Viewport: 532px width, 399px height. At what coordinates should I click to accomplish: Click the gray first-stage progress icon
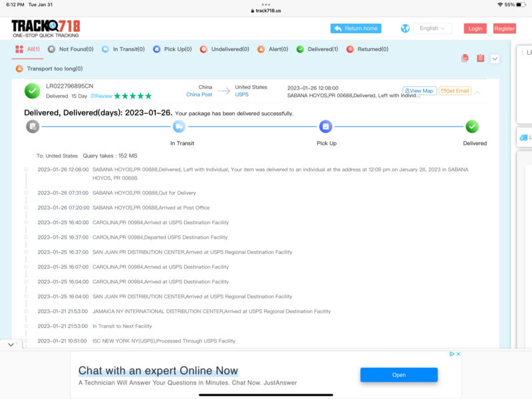coord(33,126)
